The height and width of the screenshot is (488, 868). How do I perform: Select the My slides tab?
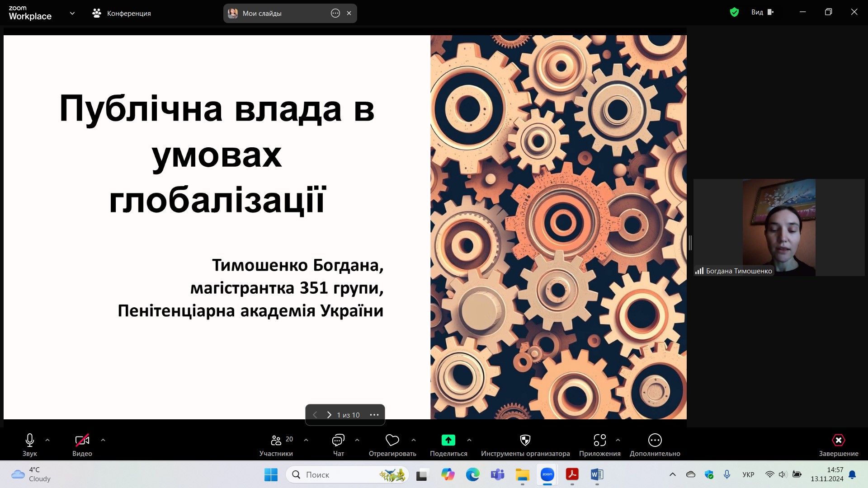pos(262,13)
